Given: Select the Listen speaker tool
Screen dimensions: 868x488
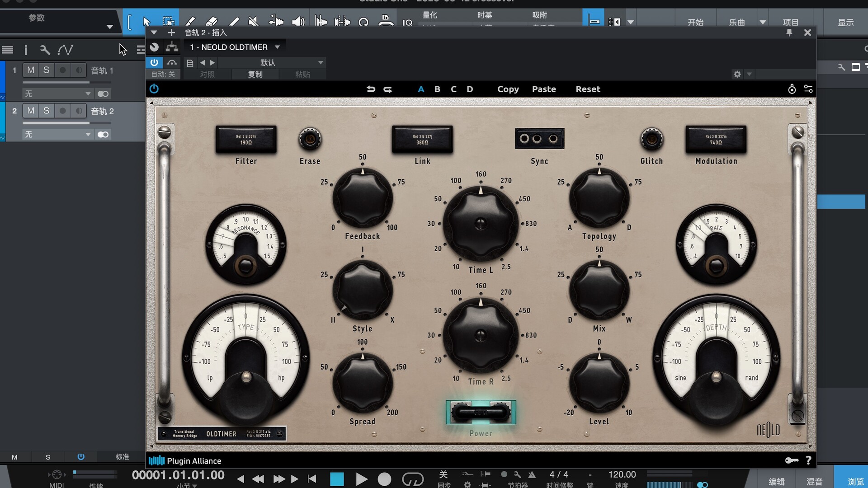Looking at the screenshot, I should (x=298, y=21).
